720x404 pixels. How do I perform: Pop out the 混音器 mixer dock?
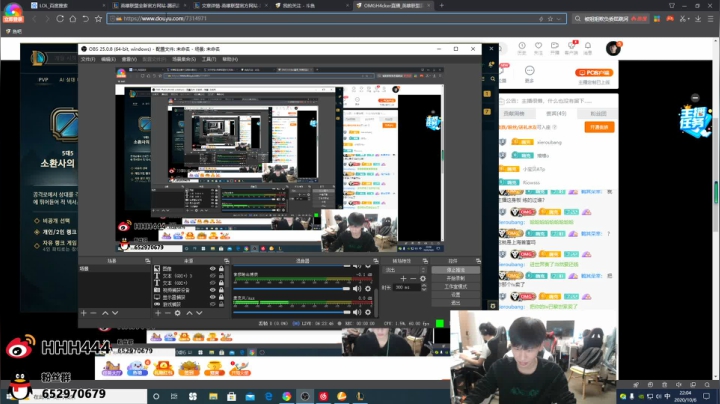coord(376,261)
